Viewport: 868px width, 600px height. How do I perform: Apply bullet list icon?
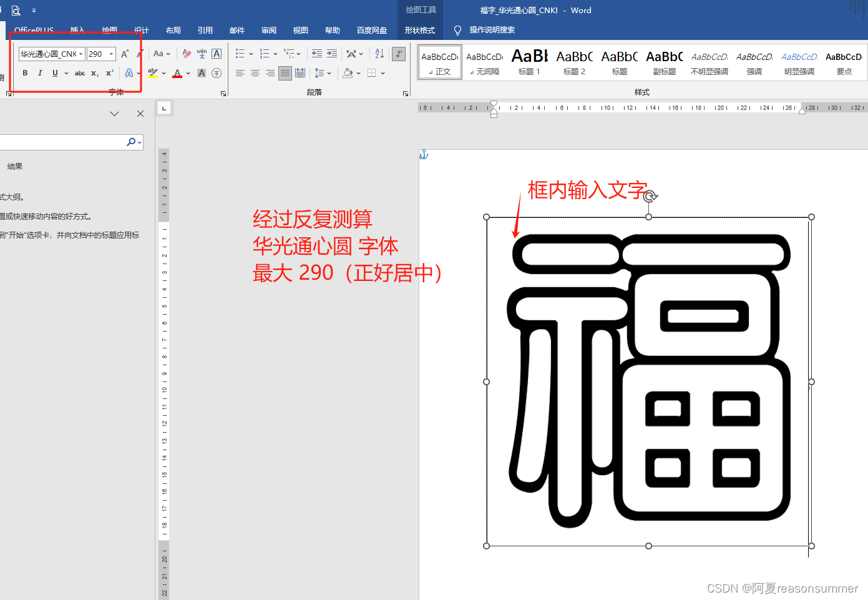tap(240, 54)
